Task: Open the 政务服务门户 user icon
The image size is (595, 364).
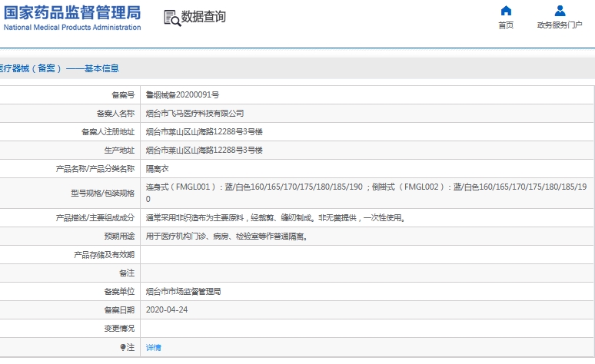Action: 560,11
